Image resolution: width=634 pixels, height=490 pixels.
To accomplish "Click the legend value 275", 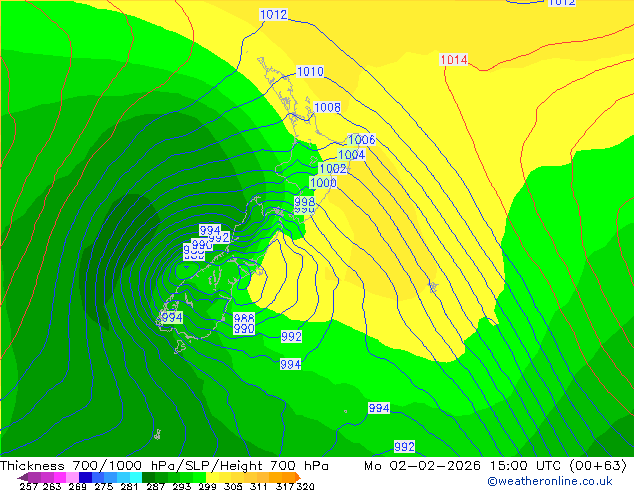I will tap(104, 486).
